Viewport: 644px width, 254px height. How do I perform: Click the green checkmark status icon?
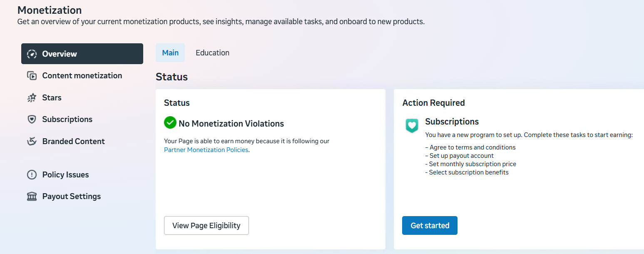[x=170, y=123]
